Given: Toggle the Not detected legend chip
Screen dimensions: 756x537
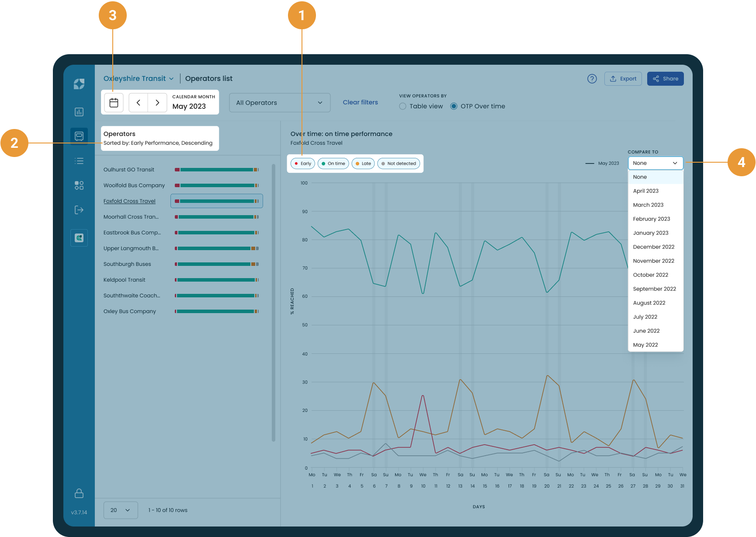Looking at the screenshot, I should coord(399,164).
